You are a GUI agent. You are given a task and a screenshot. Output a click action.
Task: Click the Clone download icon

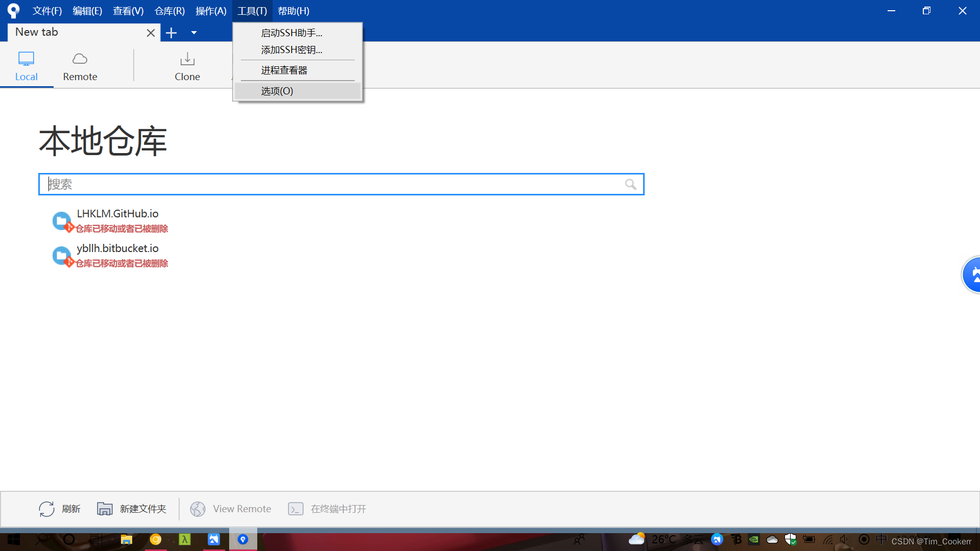tap(187, 59)
